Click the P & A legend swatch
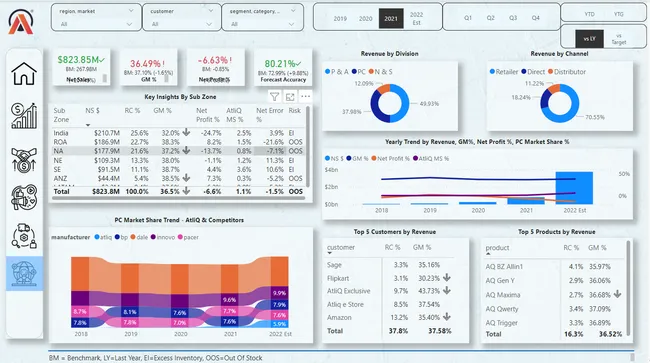The image size is (650, 363). [x=327, y=72]
